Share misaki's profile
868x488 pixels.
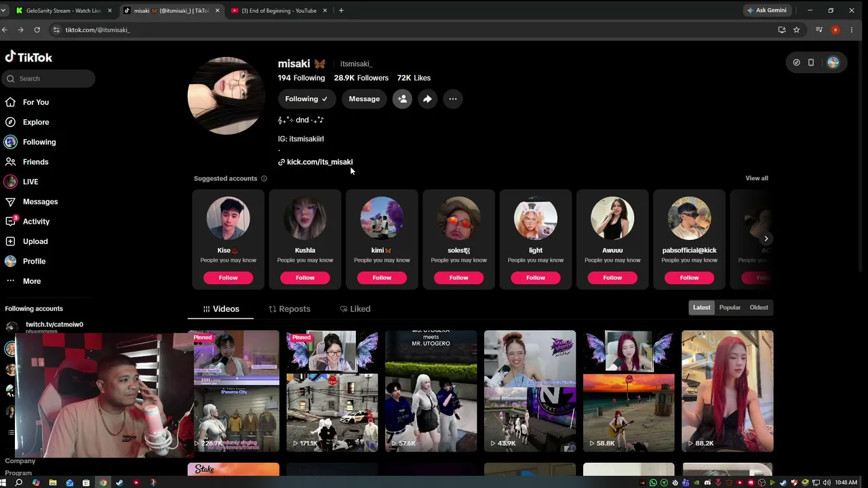pos(427,99)
